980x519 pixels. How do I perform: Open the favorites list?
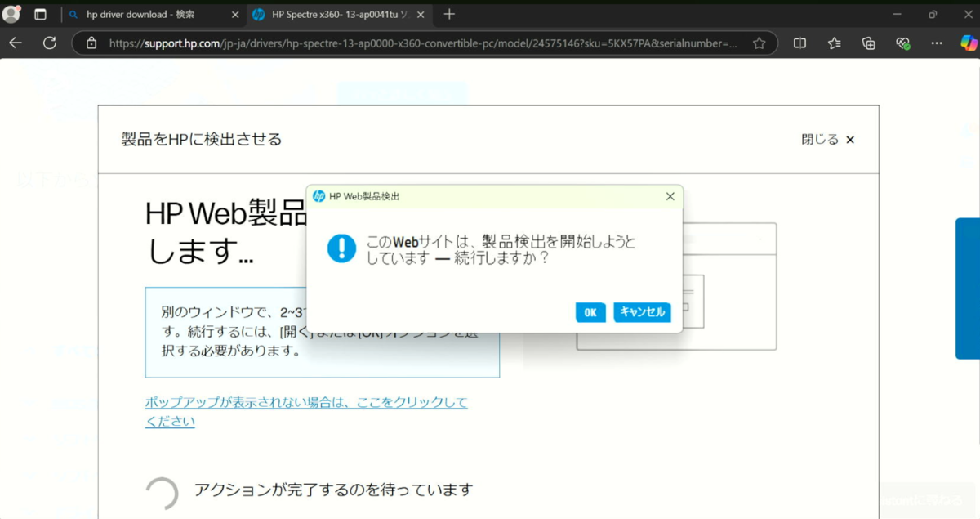(x=834, y=43)
